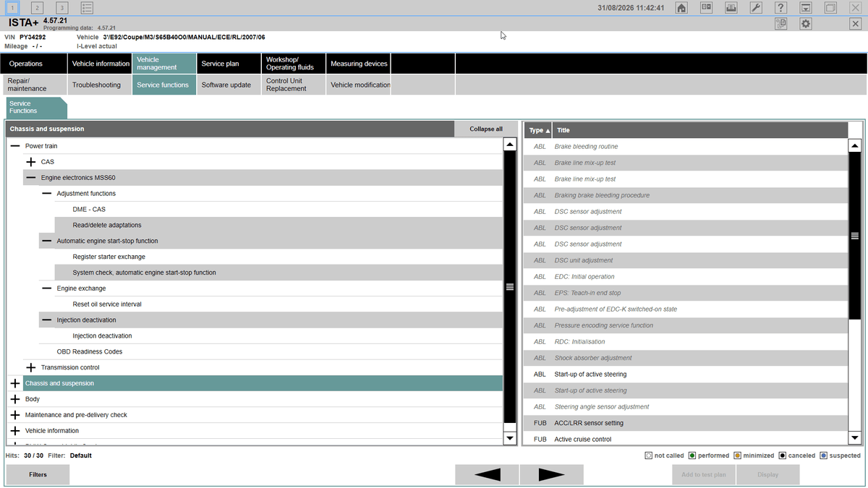
Task: Click right list scrollbar thumb
Action: point(855,236)
